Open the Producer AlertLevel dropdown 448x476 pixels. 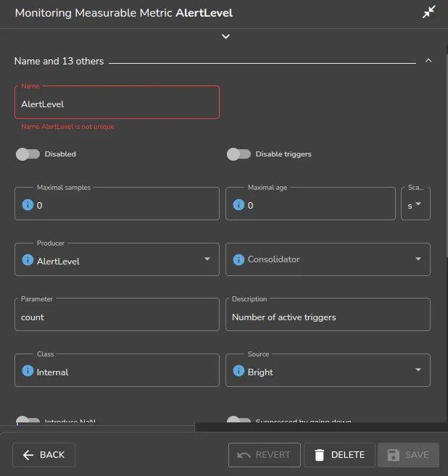(x=117, y=259)
